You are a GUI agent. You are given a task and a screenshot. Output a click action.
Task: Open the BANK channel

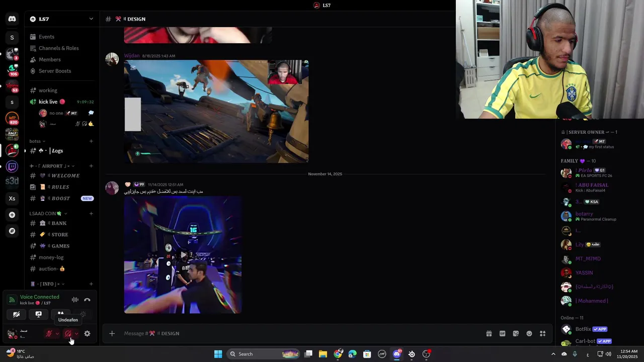coord(62,223)
